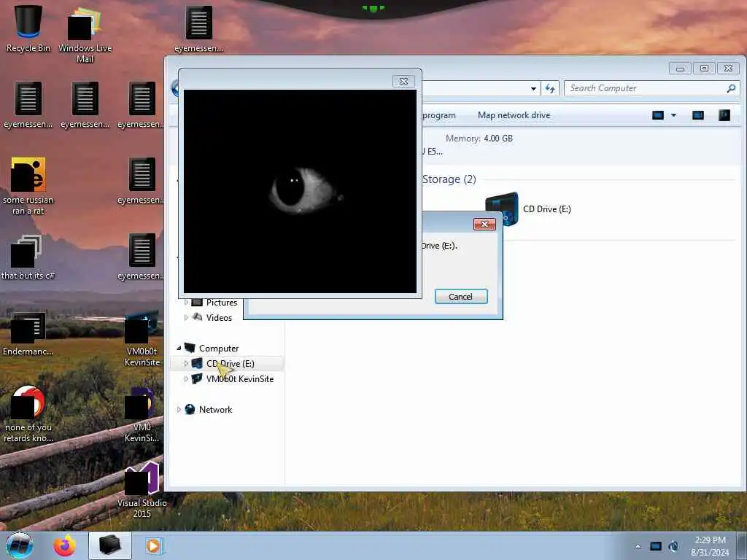This screenshot has width=747, height=560.
Task: Click the search magnifier in Search Computer
Action: tap(731, 88)
